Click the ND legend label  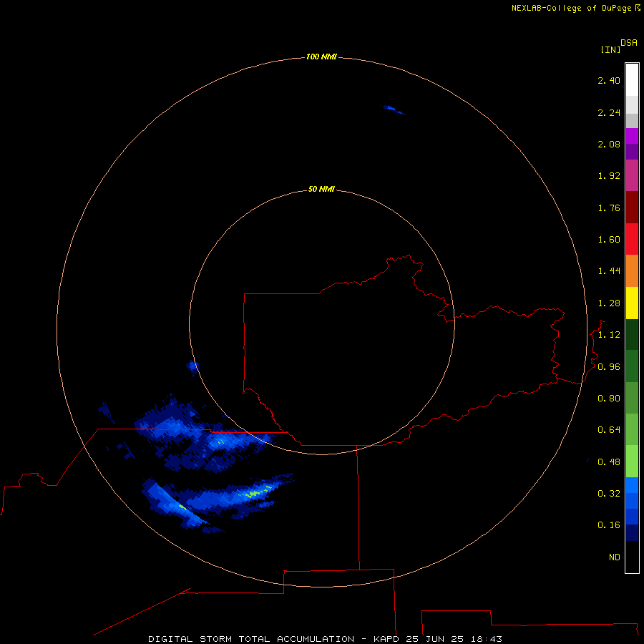(x=615, y=557)
